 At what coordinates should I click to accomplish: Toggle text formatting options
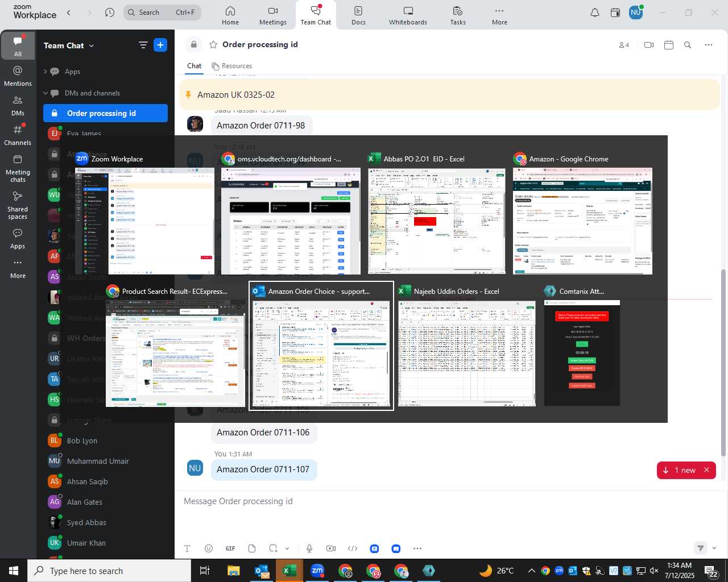tap(187, 548)
